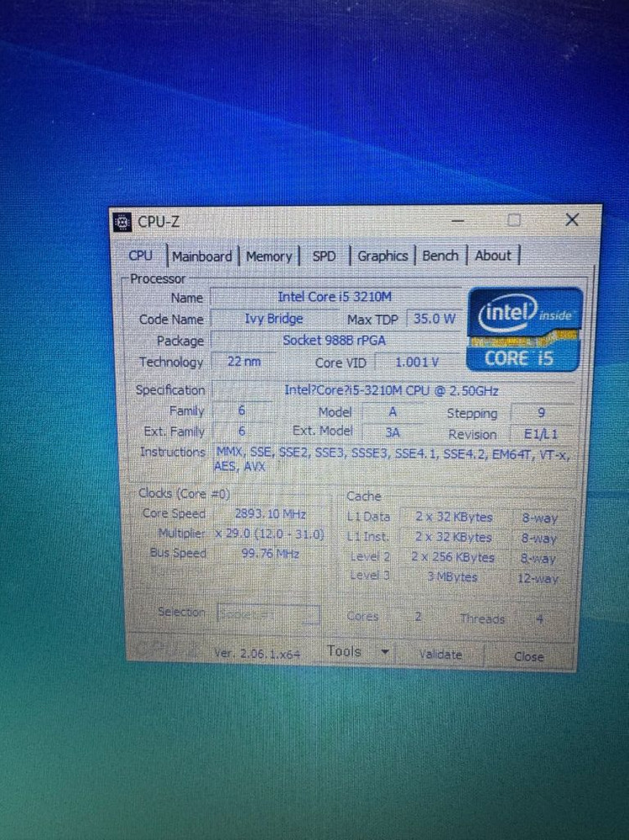Click the Intel Core i5 logo badge
This screenshot has height=840, width=629.
525,329
